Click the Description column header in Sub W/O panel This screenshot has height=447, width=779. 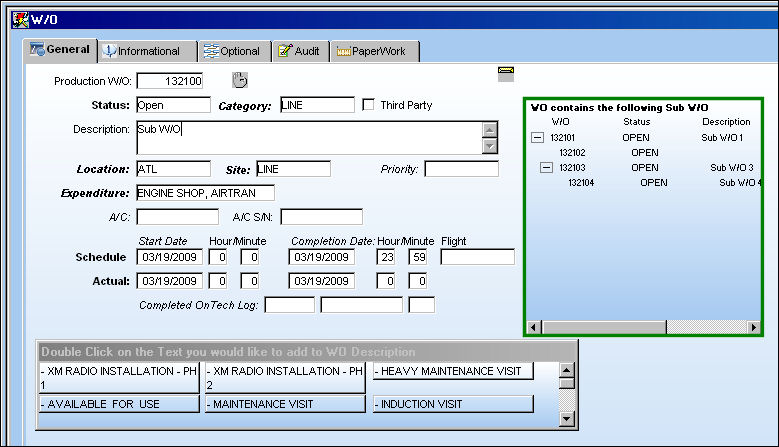(x=726, y=122)
